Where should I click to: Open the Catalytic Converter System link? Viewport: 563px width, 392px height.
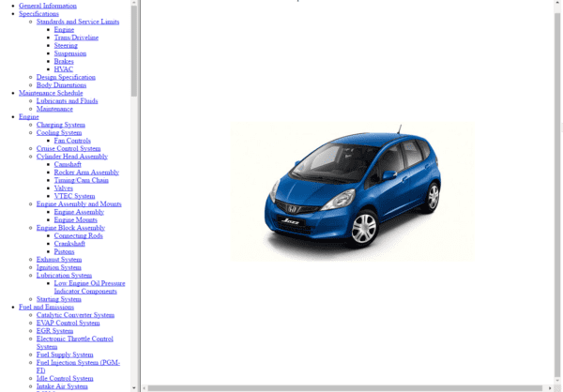tap(75, 314)
